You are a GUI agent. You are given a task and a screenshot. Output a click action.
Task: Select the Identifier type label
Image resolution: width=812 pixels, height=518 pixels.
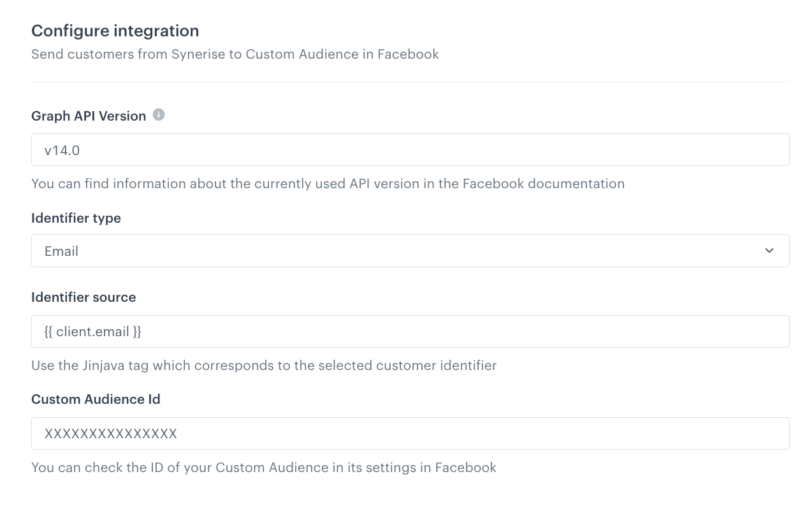tap(76, 218)
